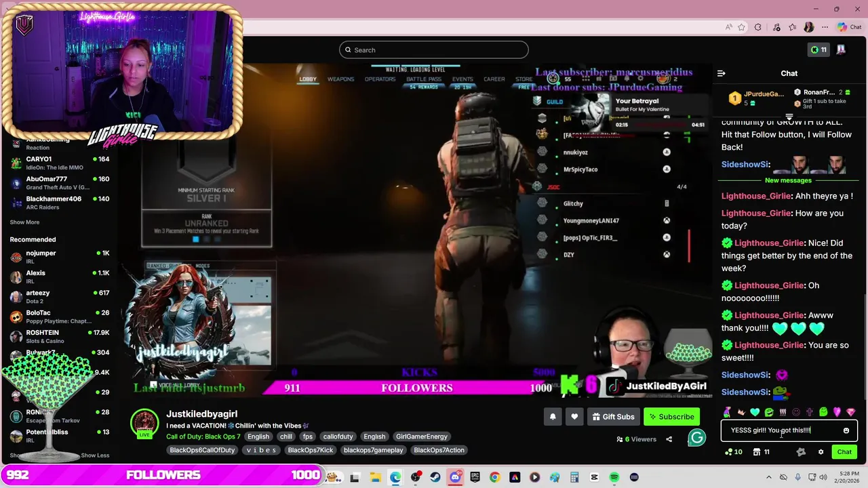
Task: Click the green Subscribe button
Action: point(671,417)
